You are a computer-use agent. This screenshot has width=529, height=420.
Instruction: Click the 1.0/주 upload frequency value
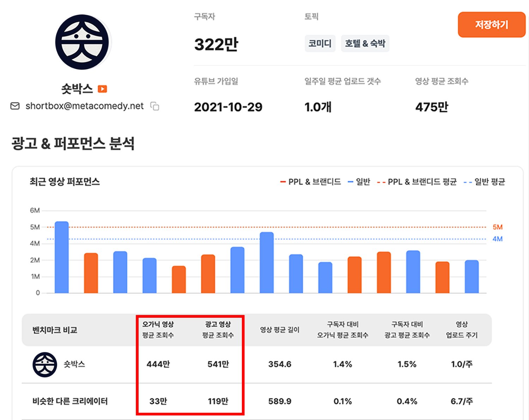click(x=462, y=364)
